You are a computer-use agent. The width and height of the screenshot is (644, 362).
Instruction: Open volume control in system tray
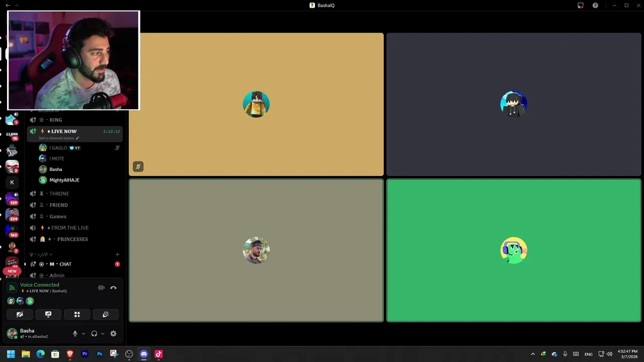[609, 354]
